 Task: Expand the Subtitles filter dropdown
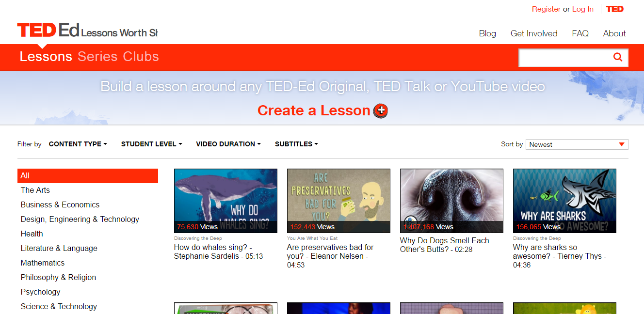pyautogui.click(x=296, y=144)
